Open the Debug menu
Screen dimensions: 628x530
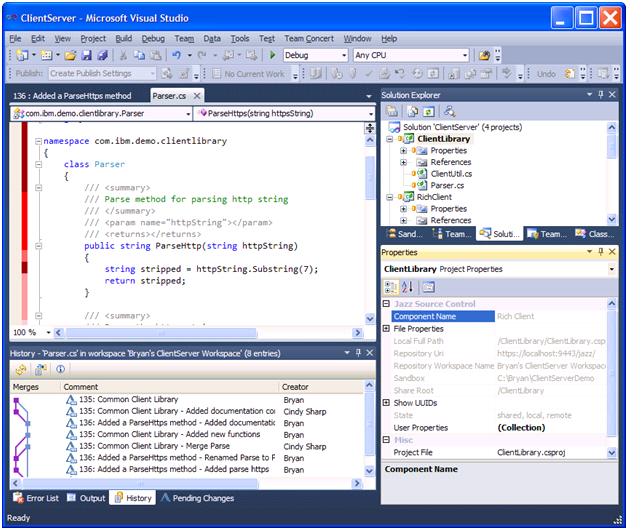[153, 38]
